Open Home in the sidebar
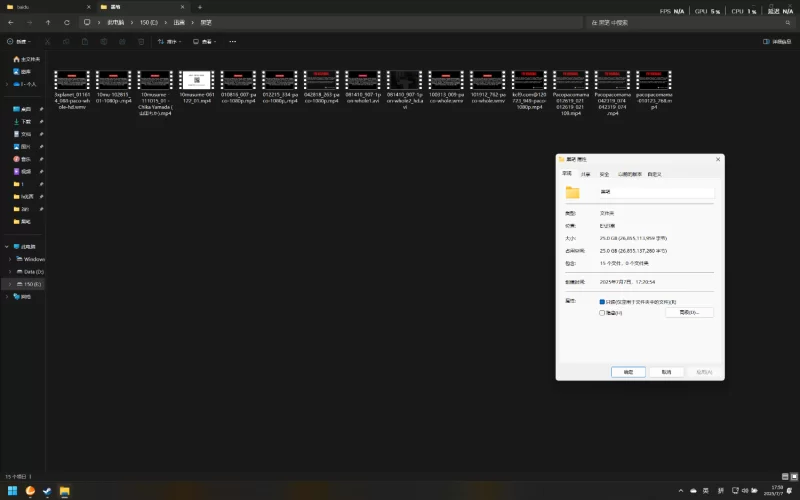Image resolution: width=800 pixels, height=500 pixels. (x=26, y=59)
